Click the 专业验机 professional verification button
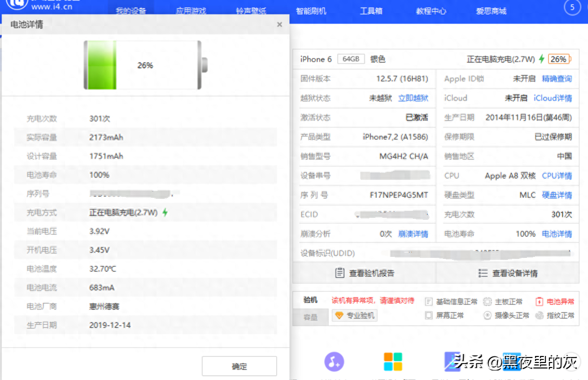 tap(354, 315)
